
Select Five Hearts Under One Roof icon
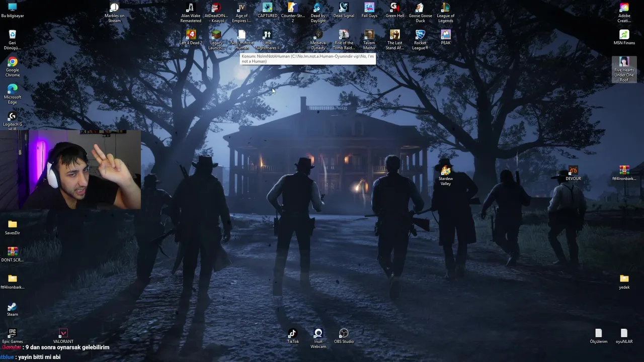coord(624,69)
